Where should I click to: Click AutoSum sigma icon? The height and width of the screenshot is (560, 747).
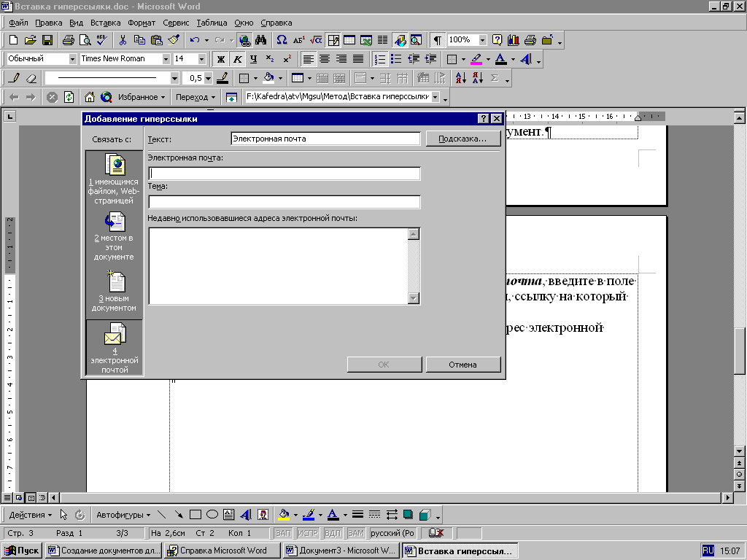495,77
